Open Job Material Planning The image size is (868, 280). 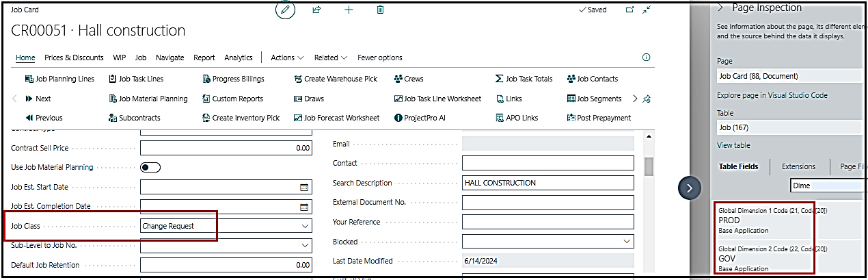tap(148, 99)
